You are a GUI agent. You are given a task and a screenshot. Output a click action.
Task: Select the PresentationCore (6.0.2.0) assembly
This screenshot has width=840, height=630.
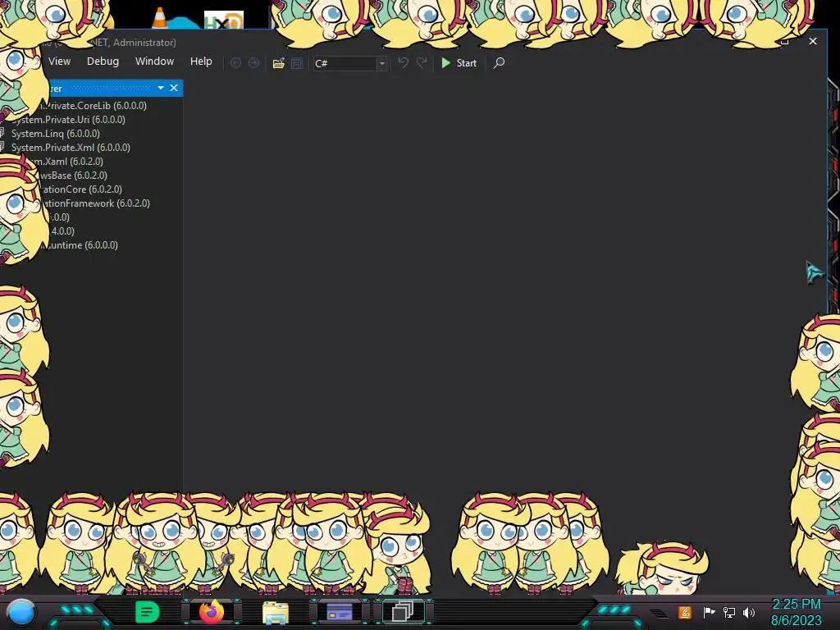pyautogui.click(x=82, y=189)
